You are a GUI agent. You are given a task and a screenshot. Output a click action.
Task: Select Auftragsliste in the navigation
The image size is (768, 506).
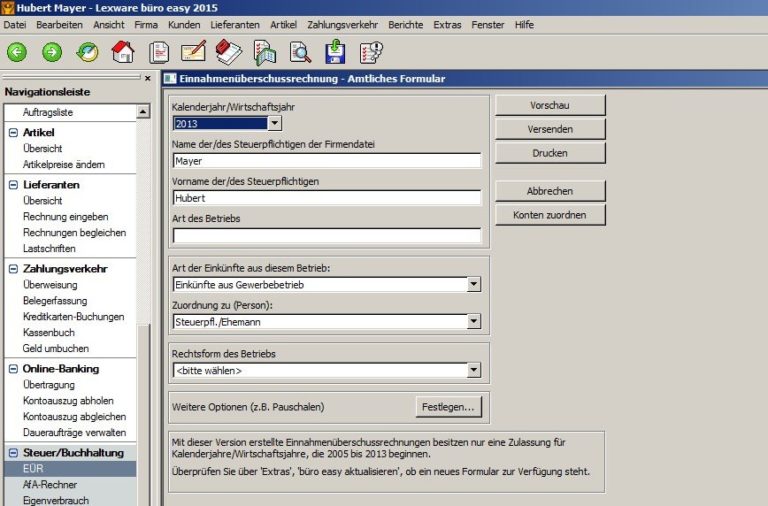48,112
